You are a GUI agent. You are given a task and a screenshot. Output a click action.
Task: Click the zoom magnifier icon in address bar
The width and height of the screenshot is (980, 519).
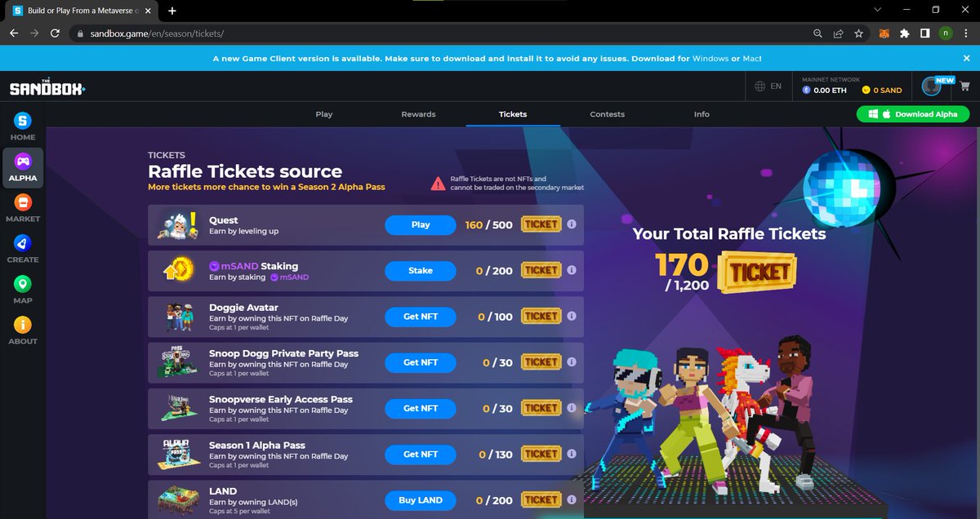pos(817,33)
